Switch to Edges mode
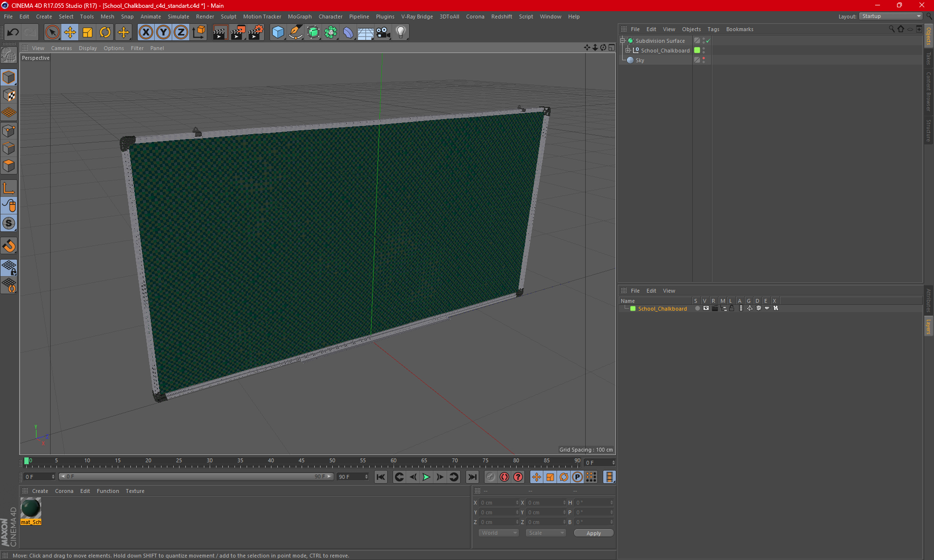Viewport: 934px width, 560px height. coord(9,148)
